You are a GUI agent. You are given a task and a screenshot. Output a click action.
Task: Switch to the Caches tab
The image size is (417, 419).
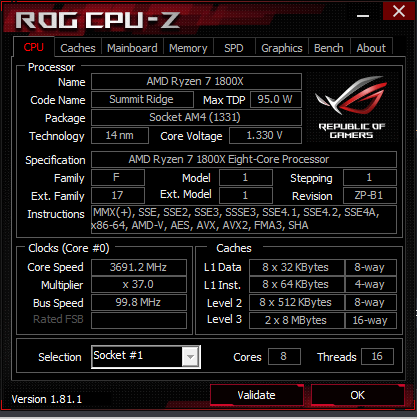(x=78, y=48)
